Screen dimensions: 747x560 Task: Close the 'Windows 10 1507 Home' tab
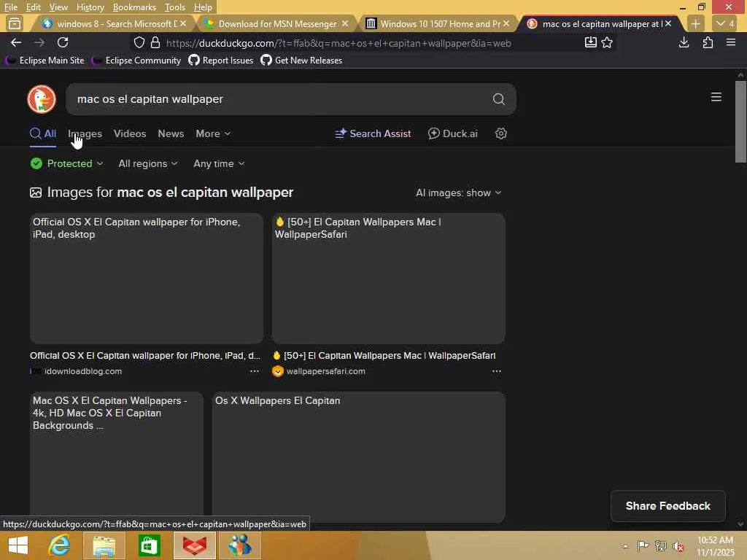coord(506,23)
